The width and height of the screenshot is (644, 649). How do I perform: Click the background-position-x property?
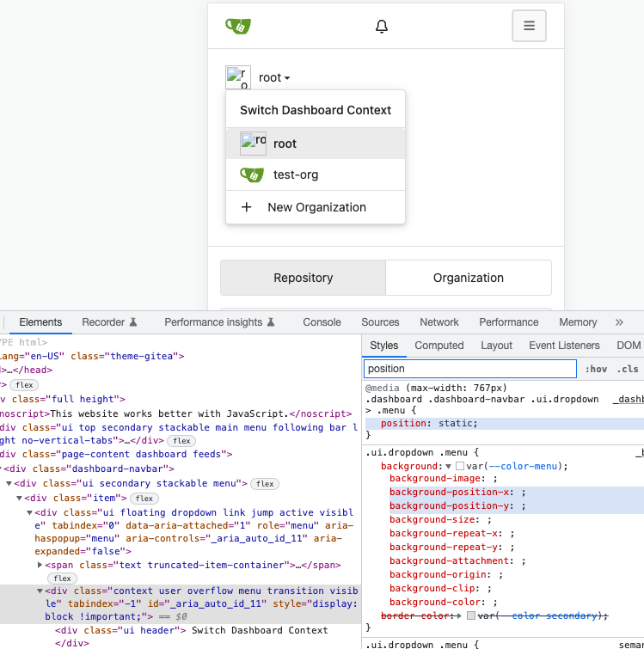pyautogui.click(x=449, y=492)
